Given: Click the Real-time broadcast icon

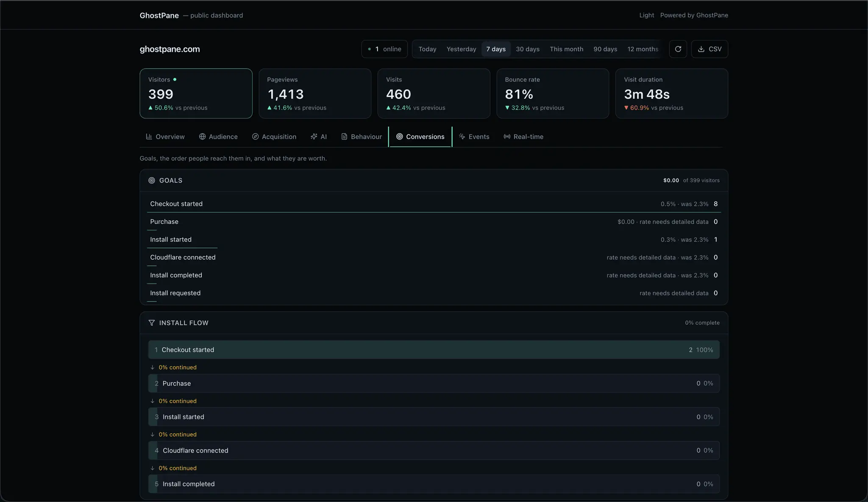Looking at the screenshot, I should point(507,137).
